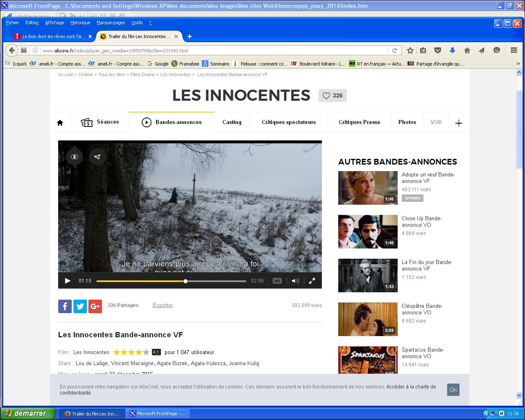Click the Exporter link
This screenshot has width=525, height=420.
[163, 305]
